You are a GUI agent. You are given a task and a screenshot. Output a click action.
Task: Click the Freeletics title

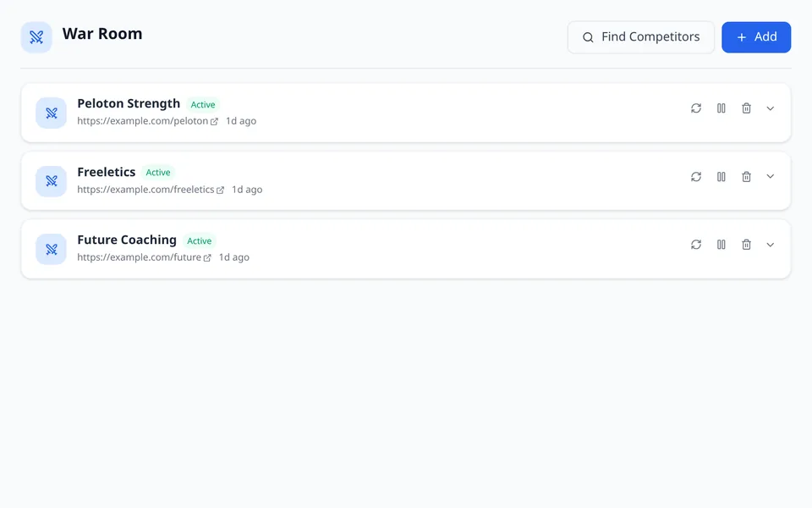[x=107, y=172]
